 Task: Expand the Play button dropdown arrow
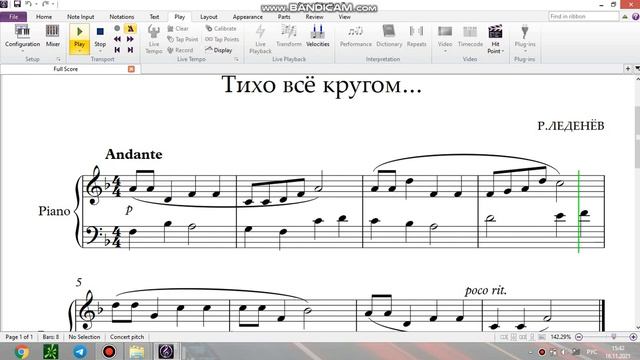click(x=80, y=51)
